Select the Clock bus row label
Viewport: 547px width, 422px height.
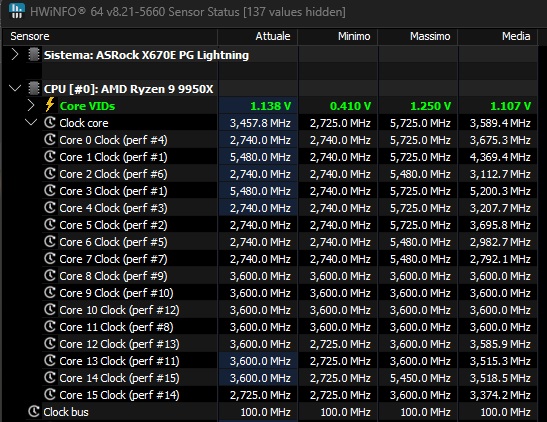pyautogui.click(x=66, y=412)
